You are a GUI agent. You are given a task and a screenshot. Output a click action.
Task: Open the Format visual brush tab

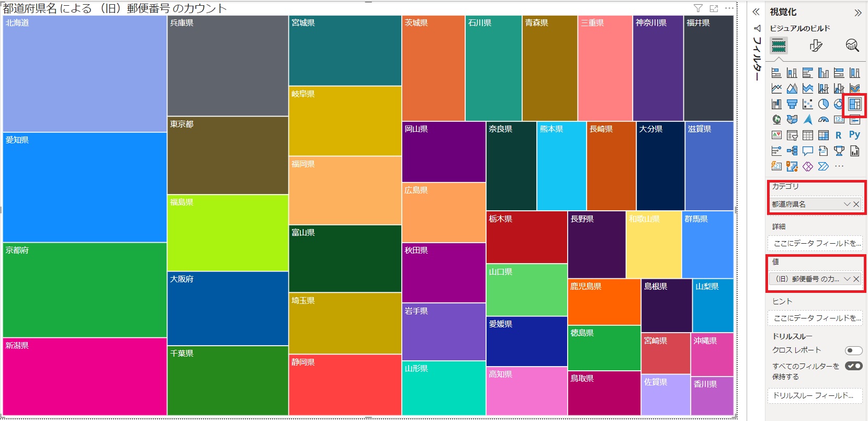(816, 46)
